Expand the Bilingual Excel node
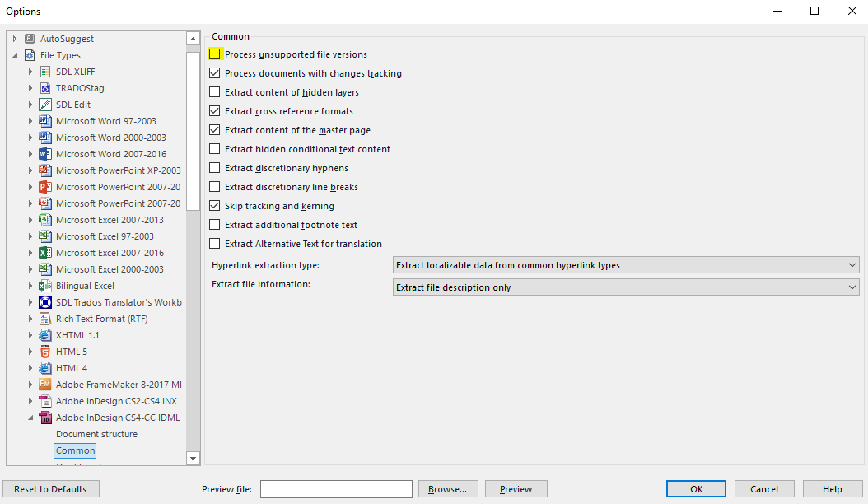 pyautogui.click(x=30, y=286)
